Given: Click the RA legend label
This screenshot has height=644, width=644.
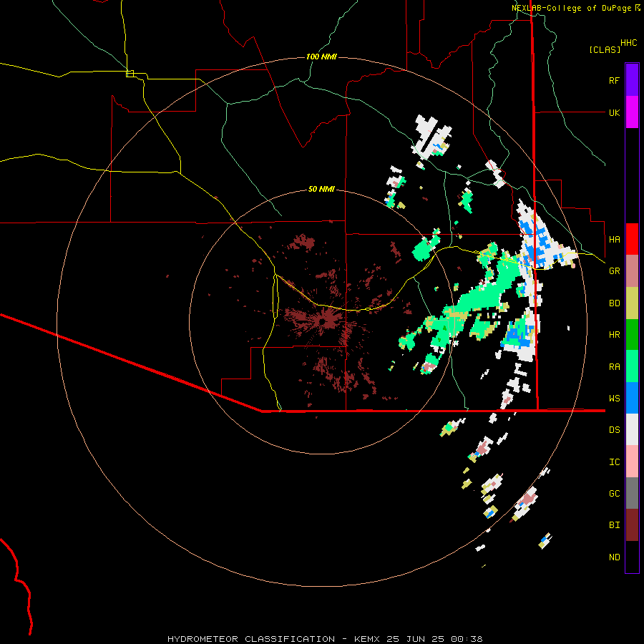Looking at the screenshot, I should click(x=614, y=367).
